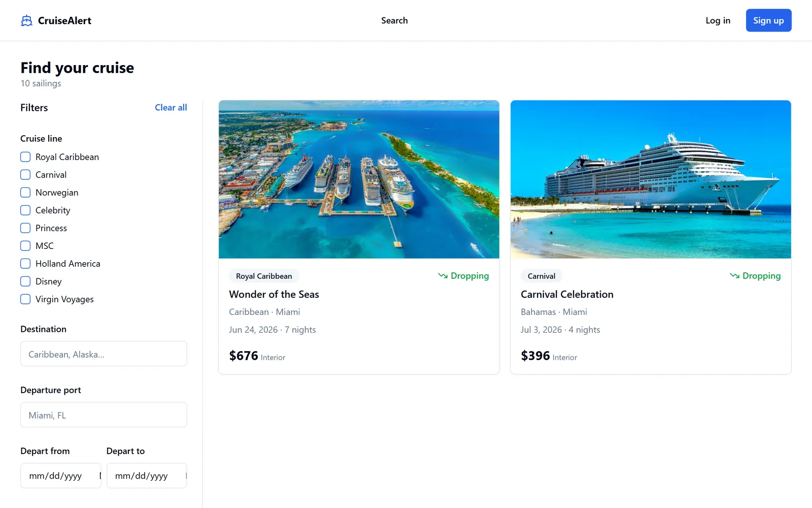812x508 pixels.
Task: Open the Carnival Celebration cruise photo
Action: coord(651,179)
